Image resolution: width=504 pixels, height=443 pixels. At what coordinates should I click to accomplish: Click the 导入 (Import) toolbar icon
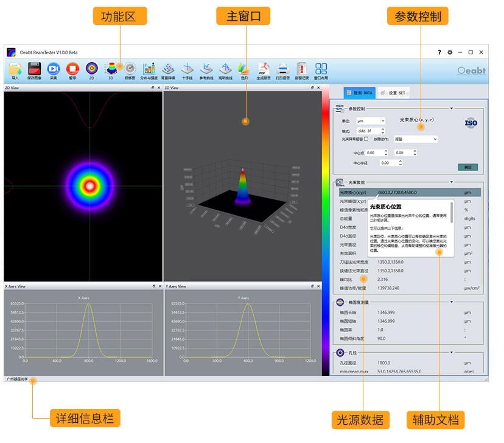coord(15,70)
